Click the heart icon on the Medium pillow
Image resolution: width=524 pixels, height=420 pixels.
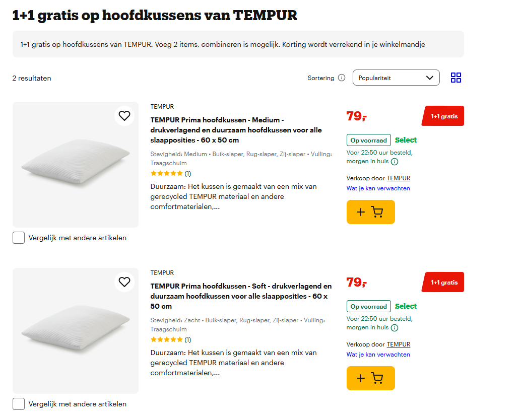click(124, 116)
